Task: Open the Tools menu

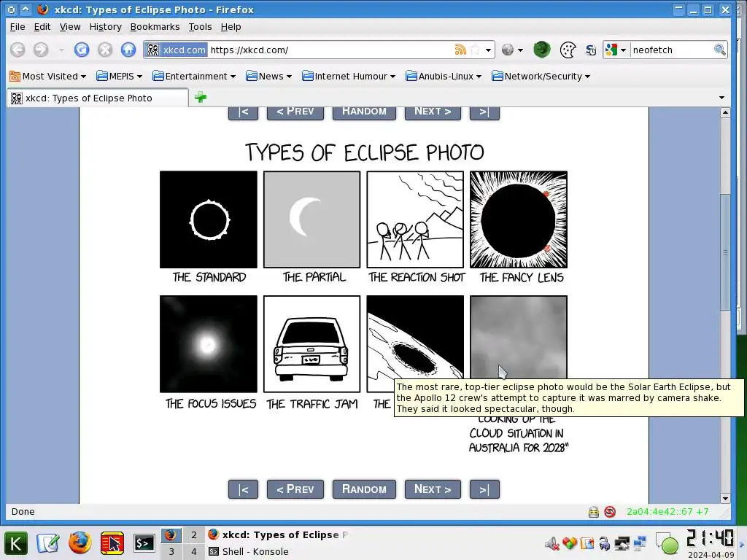Action: [x=200, y=27]
